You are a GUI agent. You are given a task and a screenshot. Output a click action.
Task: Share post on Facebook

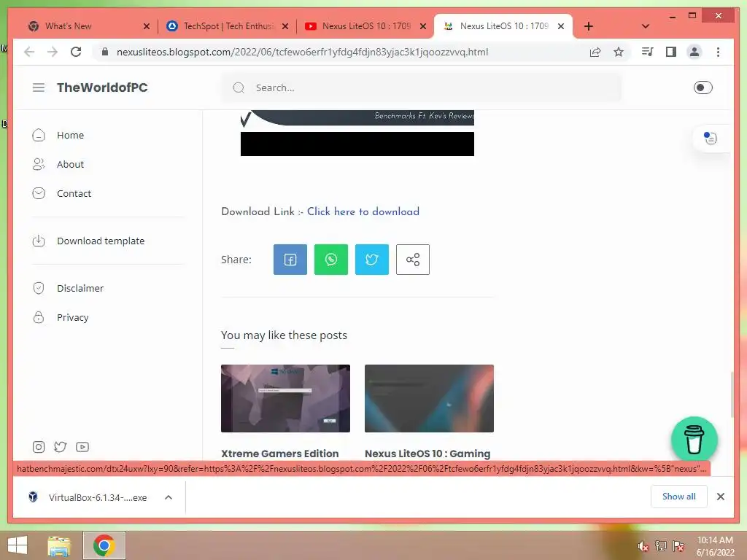pos(290,260)
